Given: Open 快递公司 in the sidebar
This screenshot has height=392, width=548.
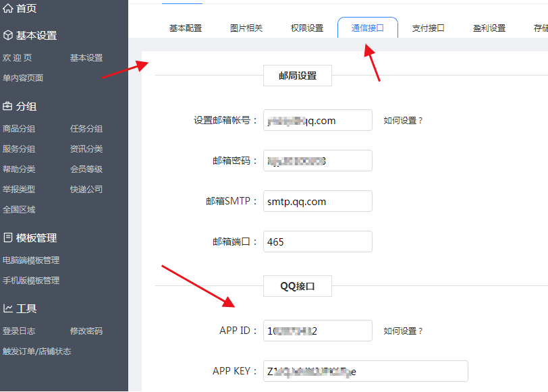Looking at the screenshot, I should [x=86, y=190].
